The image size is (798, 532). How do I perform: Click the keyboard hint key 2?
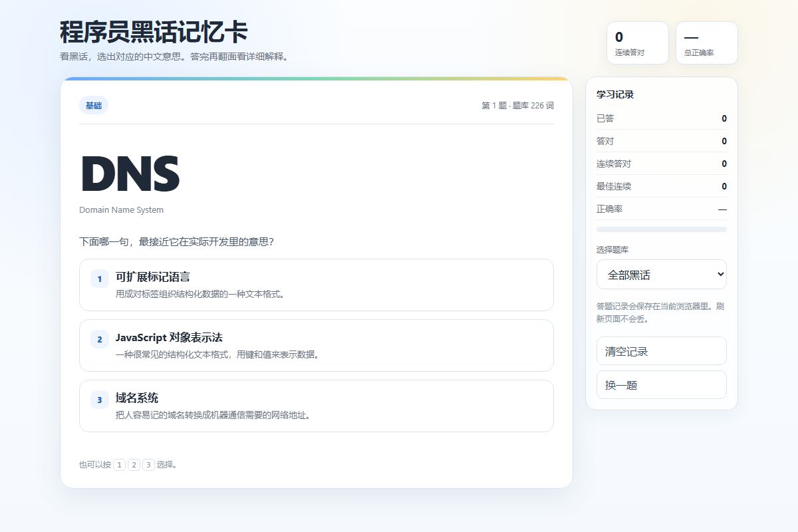coord(134,465)
